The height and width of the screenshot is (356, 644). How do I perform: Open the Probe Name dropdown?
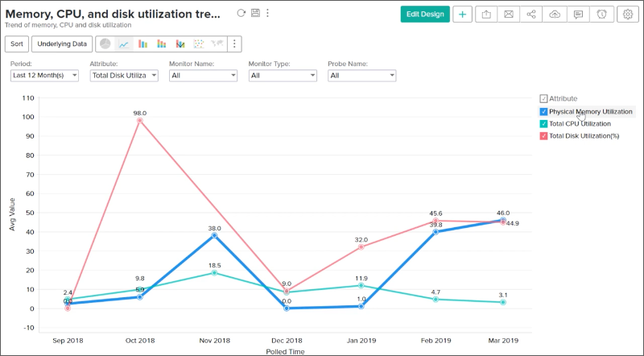click(361, 75)
